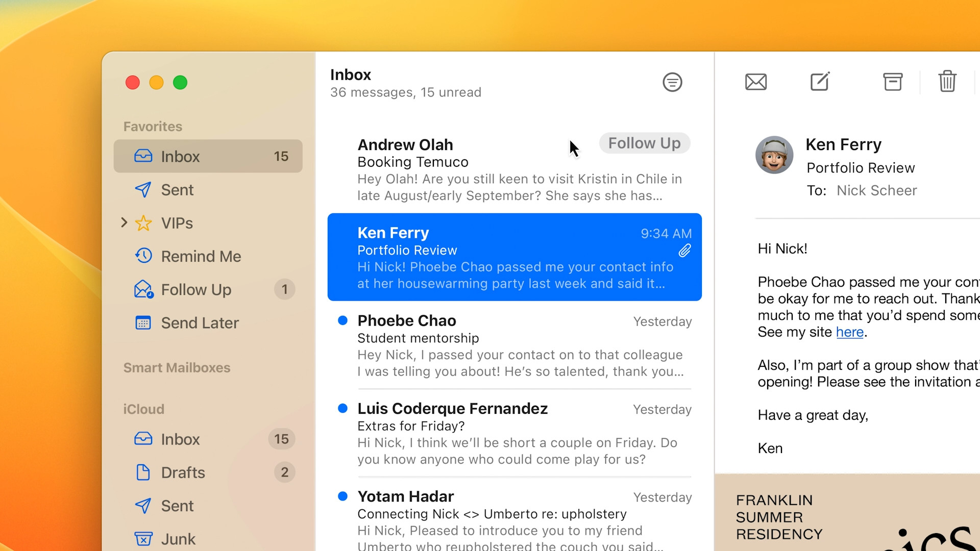Delete the selected message using the trash icon
980x551 pixels.
pyautogui.click(x=947, y=82)
